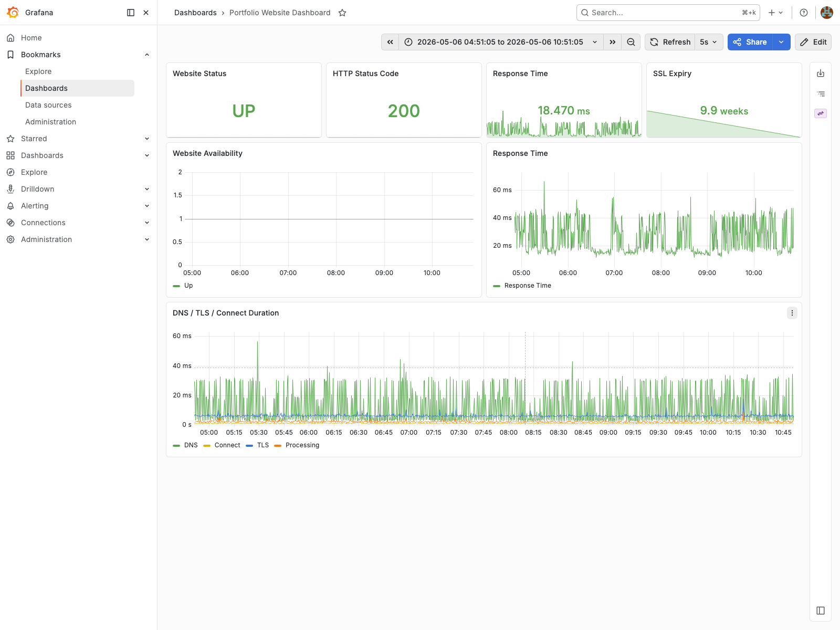
Task: Toggle the Processing legend series
Action: (x=302, y=445)
